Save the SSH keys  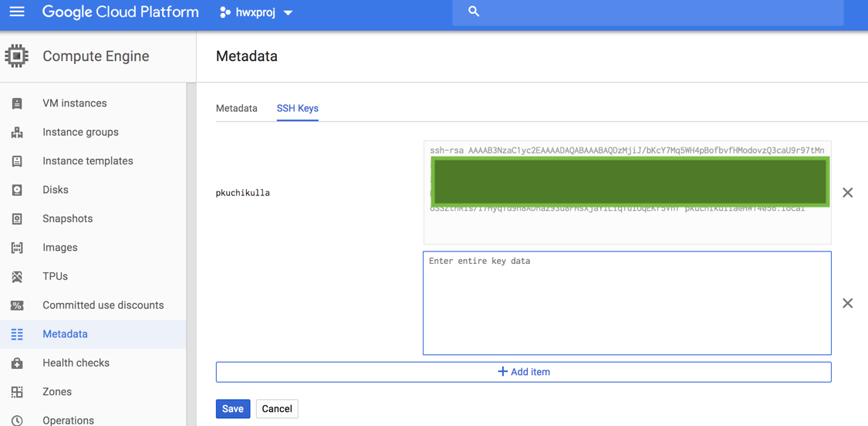[233, 409]
